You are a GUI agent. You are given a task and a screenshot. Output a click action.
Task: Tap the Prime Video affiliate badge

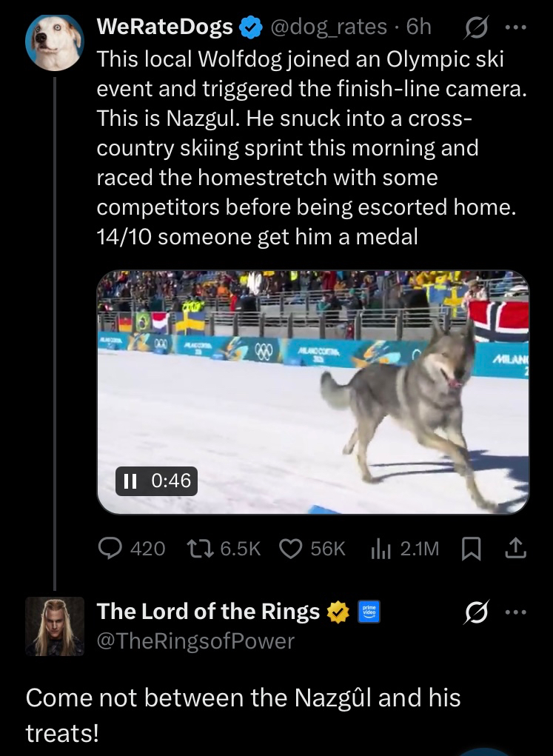(369, 612)
